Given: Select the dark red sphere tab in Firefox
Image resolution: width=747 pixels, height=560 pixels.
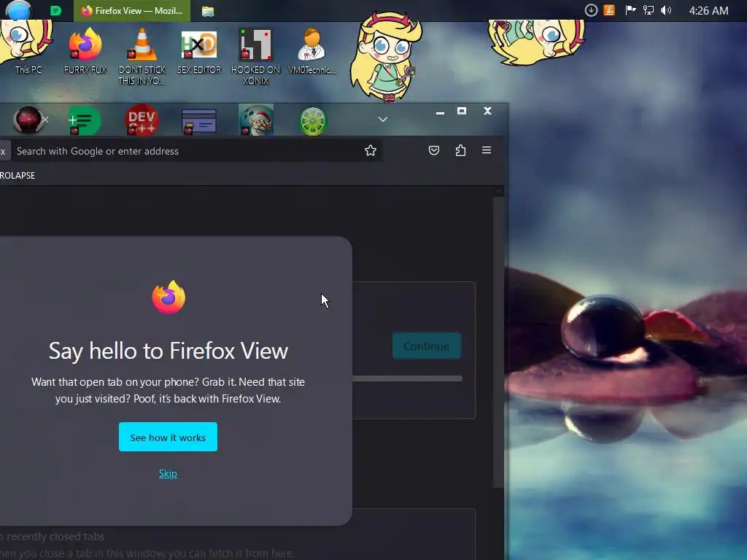Looking at the screenshot, I should click(x=27, y=120).
